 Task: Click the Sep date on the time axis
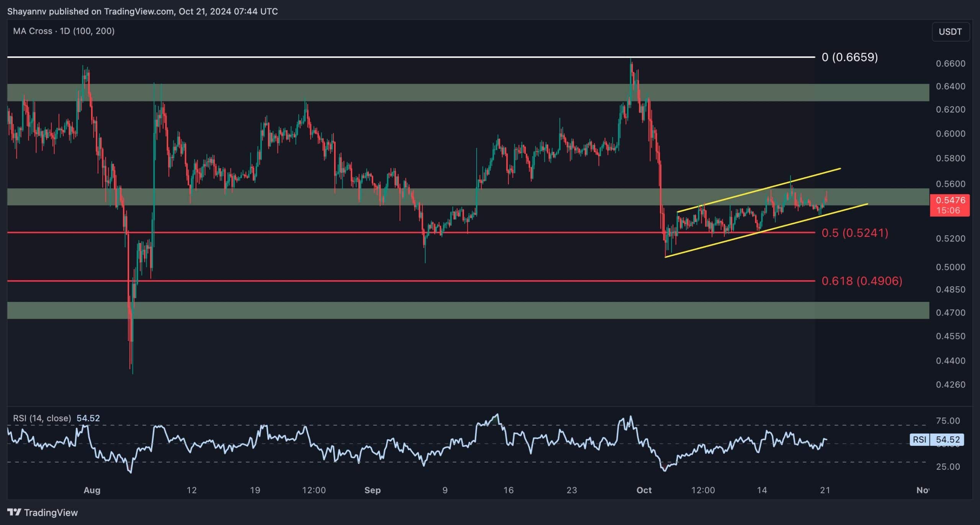372,490
